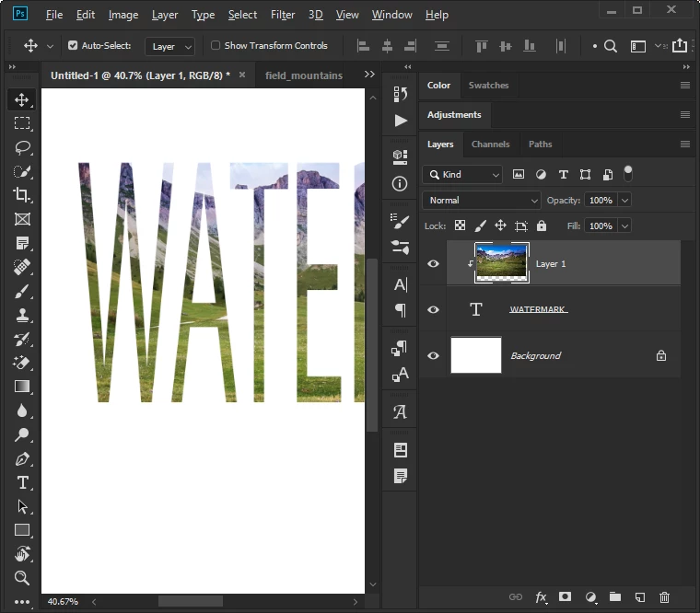
Task: Select the Quick Selection tool
Action: point(21,171)
